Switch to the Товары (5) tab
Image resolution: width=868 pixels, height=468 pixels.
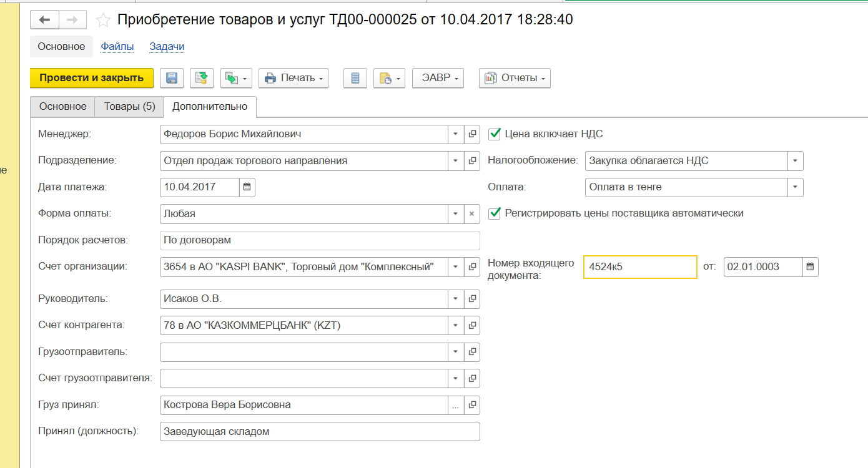click(129, 107)
